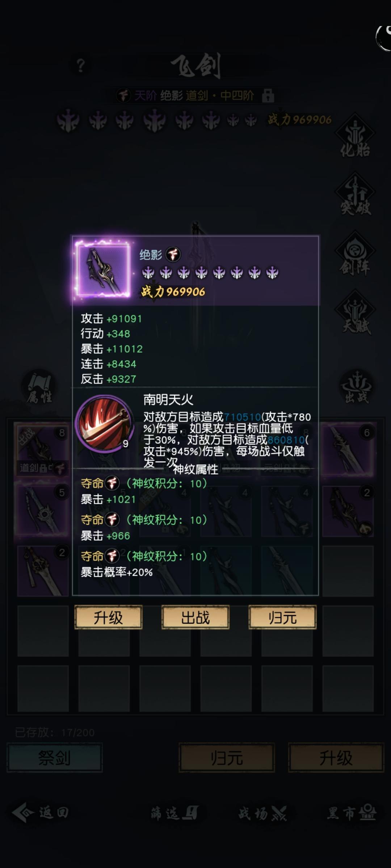Tap 返回 to go back
The width and height of the screenshot is (391, 868).
point(41,813)
